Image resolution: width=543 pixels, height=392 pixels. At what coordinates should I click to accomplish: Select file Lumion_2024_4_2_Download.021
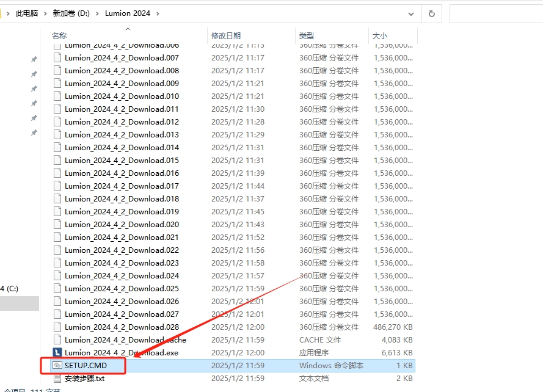[x=122, y=237]
